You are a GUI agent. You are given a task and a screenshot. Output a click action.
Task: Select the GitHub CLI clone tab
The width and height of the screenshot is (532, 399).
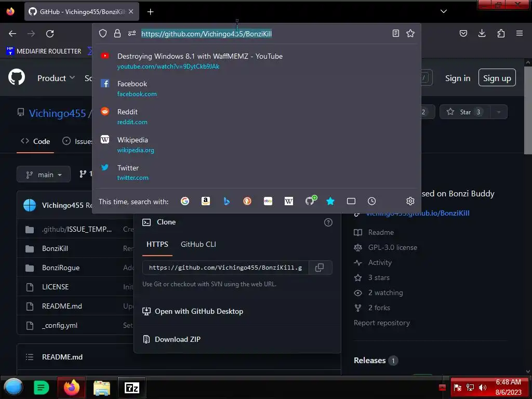198,244
